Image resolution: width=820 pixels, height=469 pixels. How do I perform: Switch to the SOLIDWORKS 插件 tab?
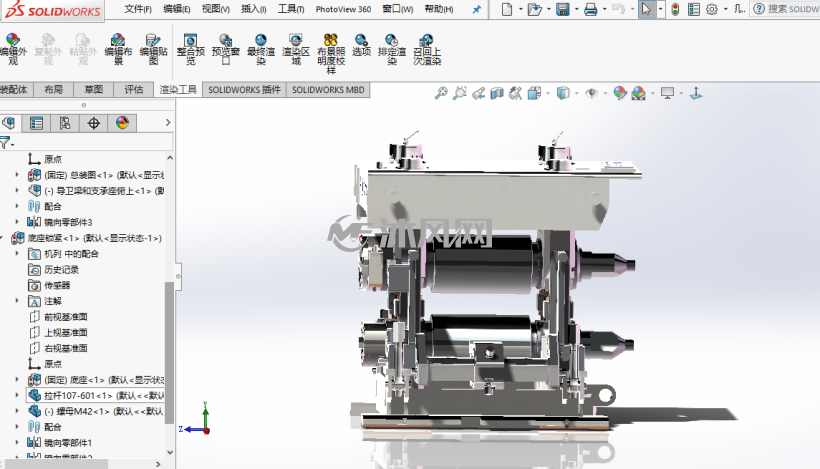tap(244, 90)
